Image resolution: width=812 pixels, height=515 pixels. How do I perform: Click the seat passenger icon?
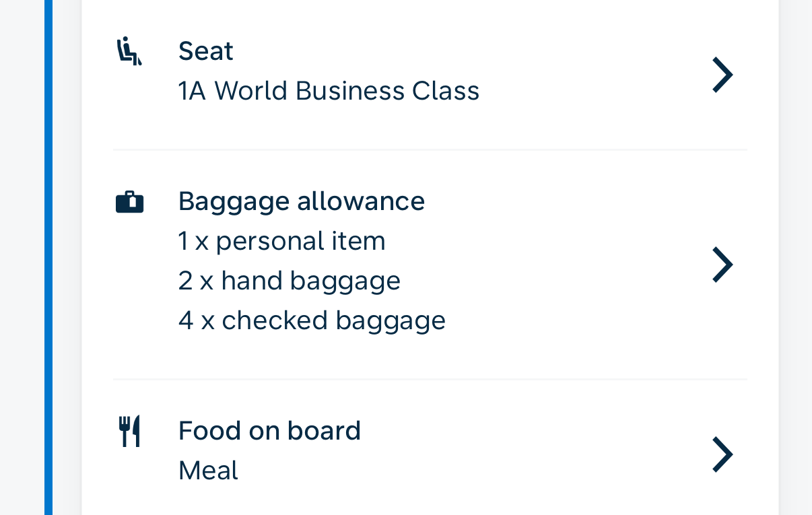click(129, 52)
